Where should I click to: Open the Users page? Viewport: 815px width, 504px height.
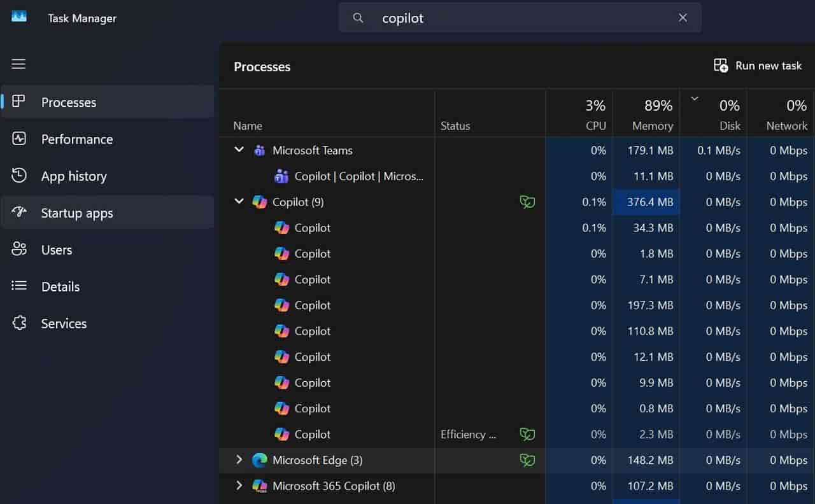pyautogui.click(x=108, y=249)
